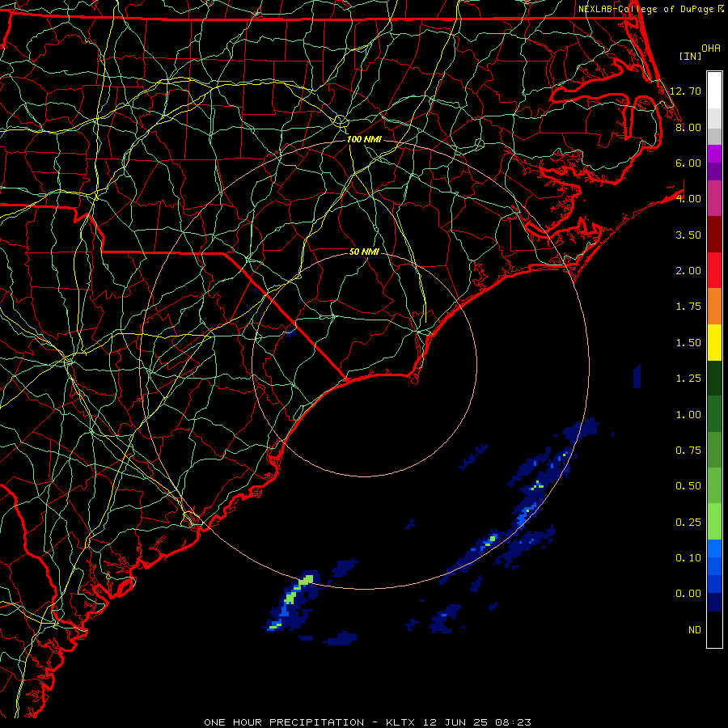Click the light green swatch beside 0.25

[714, 522]
